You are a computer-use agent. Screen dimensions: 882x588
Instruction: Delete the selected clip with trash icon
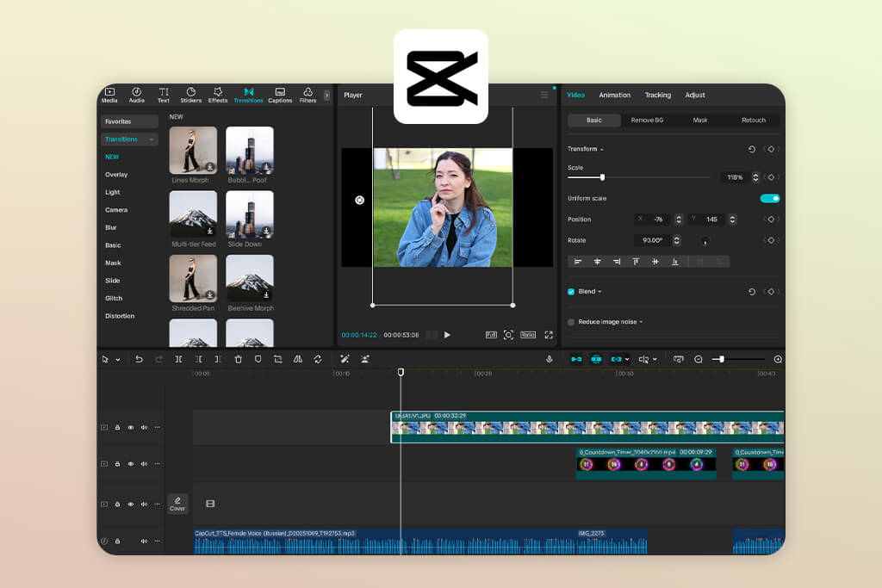(x=238, y=359)
